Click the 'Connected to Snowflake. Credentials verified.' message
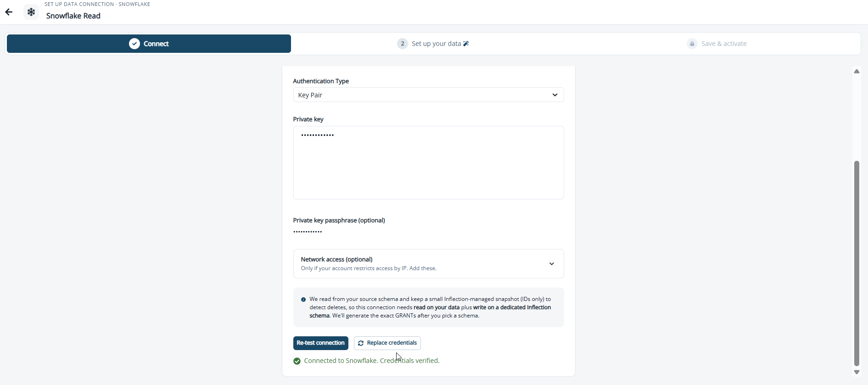The height and width of the screenshot is (385, 868). coord(372,361)
